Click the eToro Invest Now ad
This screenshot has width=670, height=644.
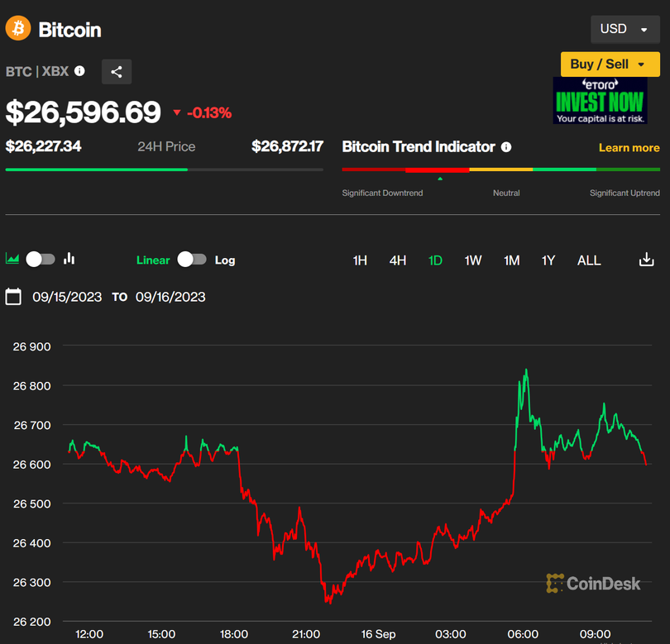pyautogui.click(x=600, y=101)
